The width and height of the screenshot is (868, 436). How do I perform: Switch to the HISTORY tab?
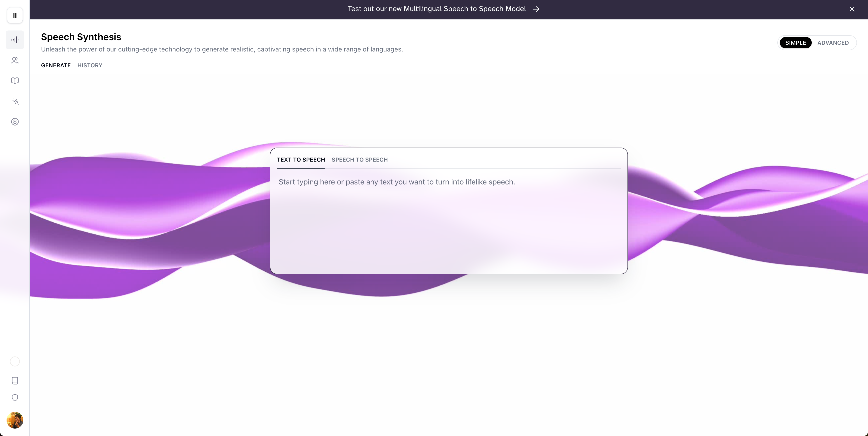coord(90,65)
